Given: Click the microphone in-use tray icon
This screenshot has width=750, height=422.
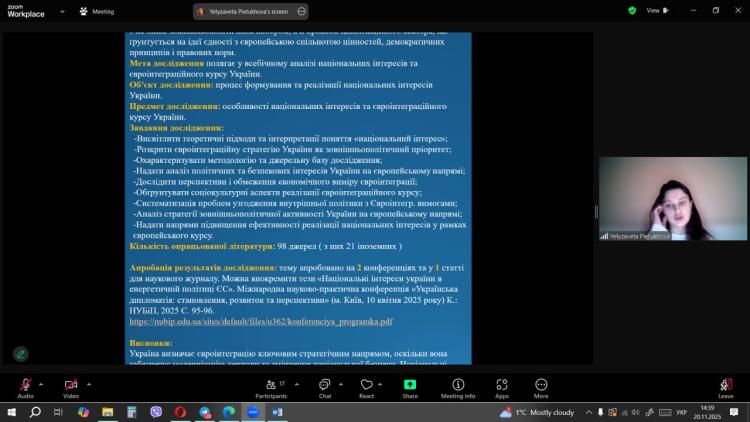Looking at the screenshot, I should (600, 412).
